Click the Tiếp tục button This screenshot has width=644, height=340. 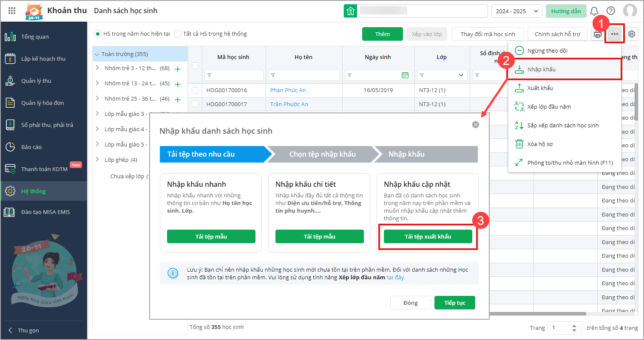click(454, 303)
